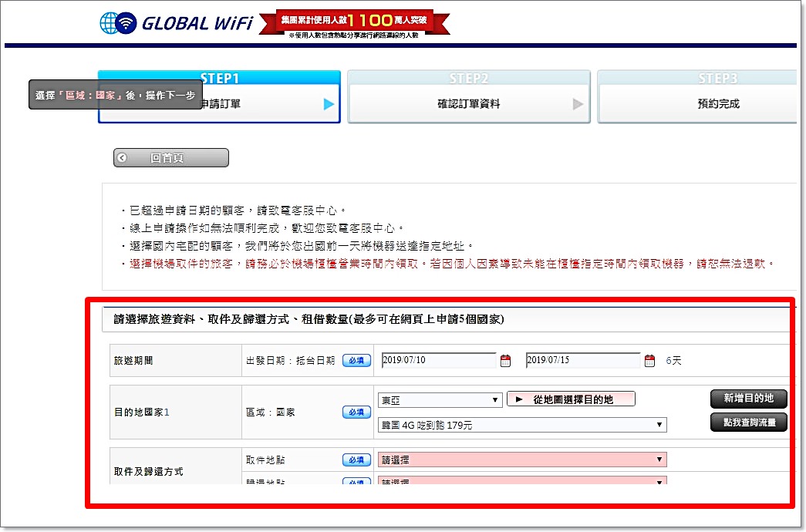Screen dimensions: 806x532
Task: Click the 取件及歸還方式 label
Action: coord(149,471)
